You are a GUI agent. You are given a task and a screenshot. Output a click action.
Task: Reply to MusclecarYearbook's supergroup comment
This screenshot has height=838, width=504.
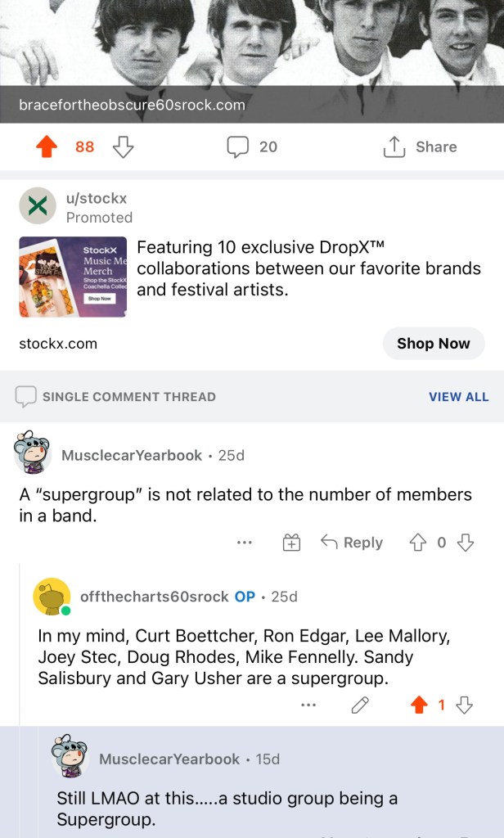tap(352, 543)
